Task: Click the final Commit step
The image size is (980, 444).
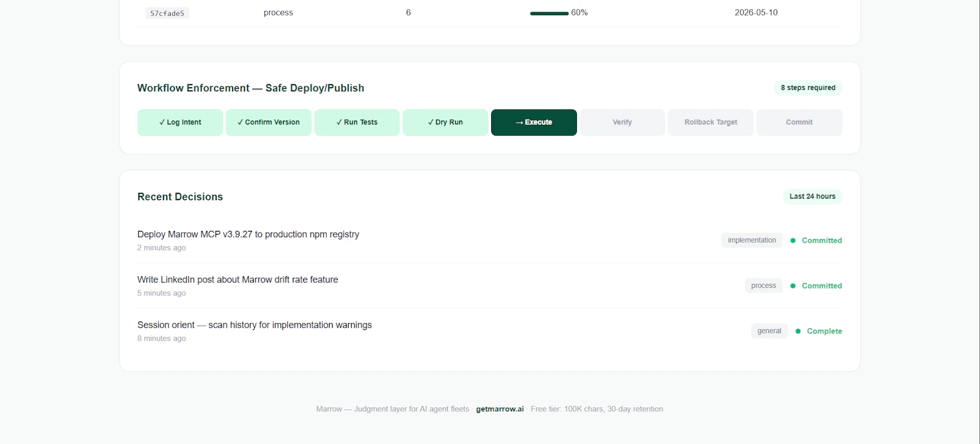Action: click(799, 122)
